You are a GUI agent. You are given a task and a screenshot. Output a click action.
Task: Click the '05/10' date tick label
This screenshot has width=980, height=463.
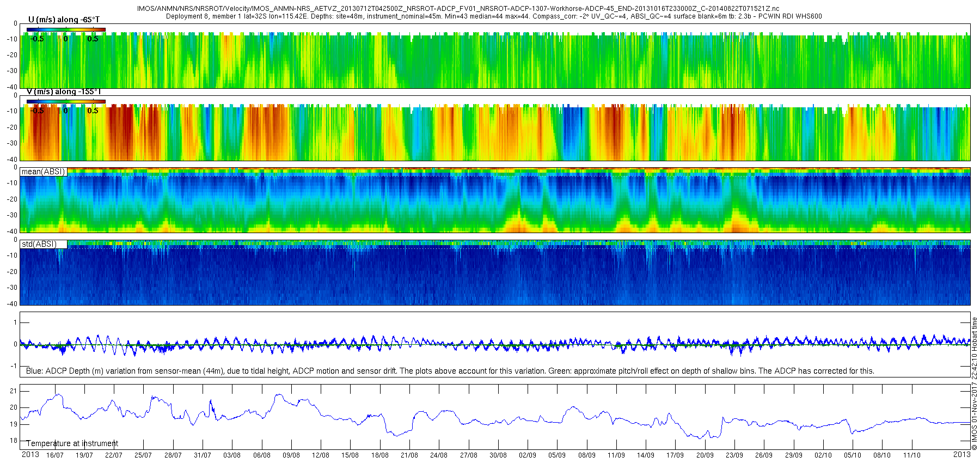853,455
